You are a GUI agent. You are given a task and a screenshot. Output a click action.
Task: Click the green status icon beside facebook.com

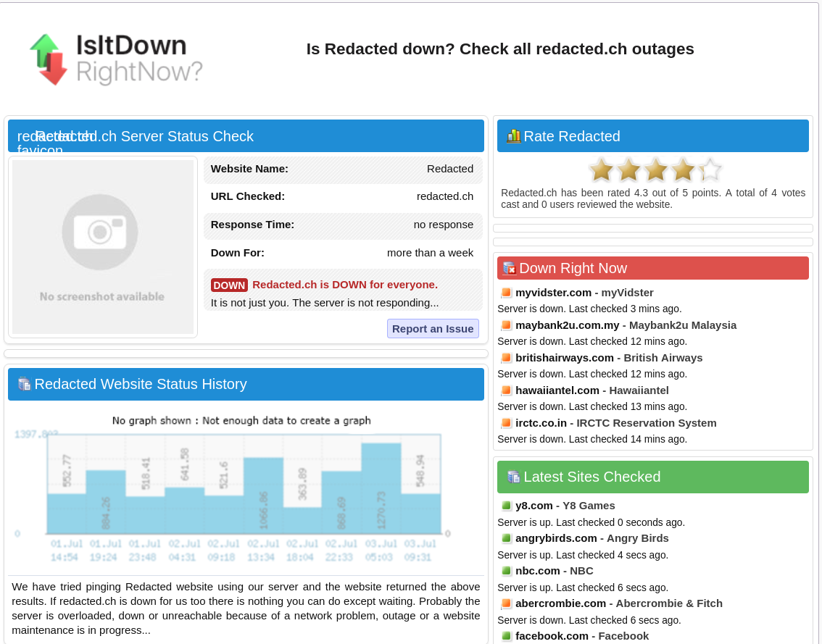[x=506, y=636]
